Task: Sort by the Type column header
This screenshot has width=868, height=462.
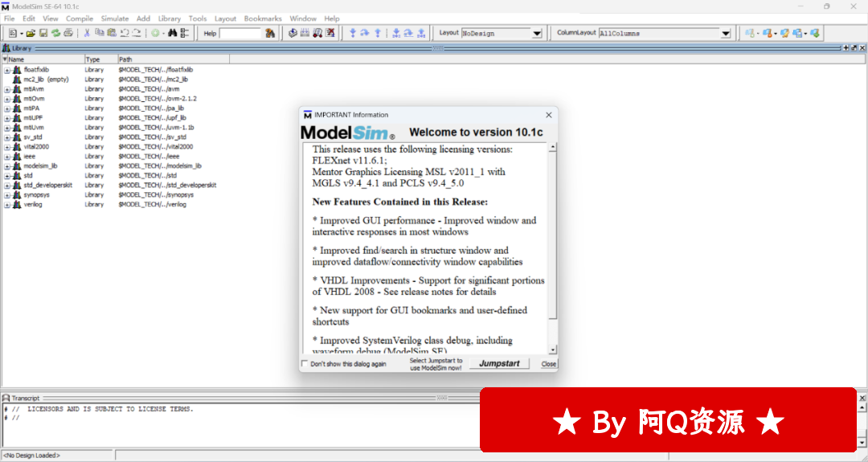Action: point(100,59)
